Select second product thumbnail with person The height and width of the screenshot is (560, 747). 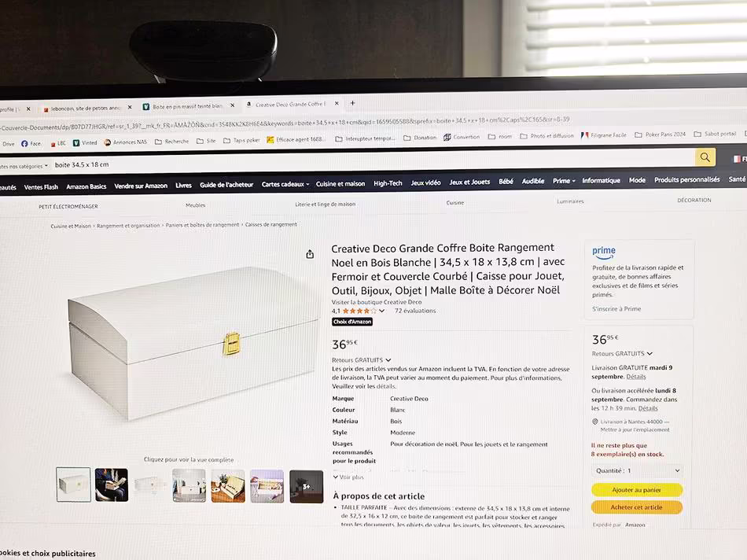tap(112, 485)
